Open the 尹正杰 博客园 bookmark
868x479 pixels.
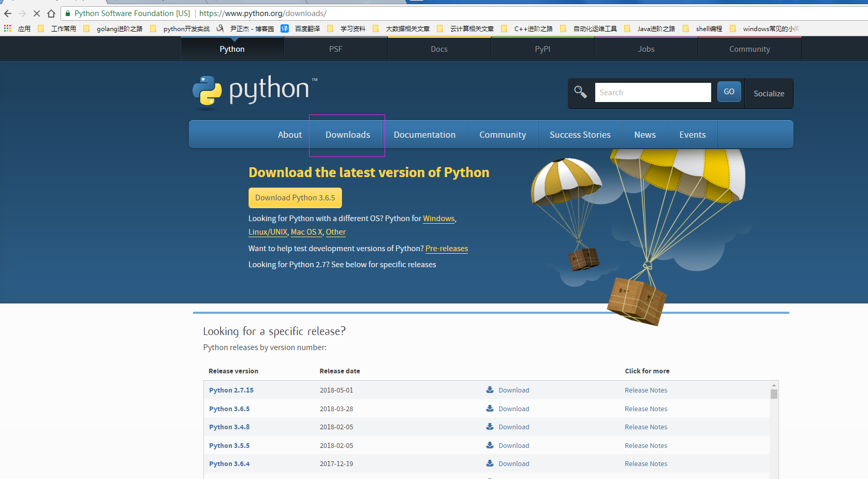(x=246, y=28)
